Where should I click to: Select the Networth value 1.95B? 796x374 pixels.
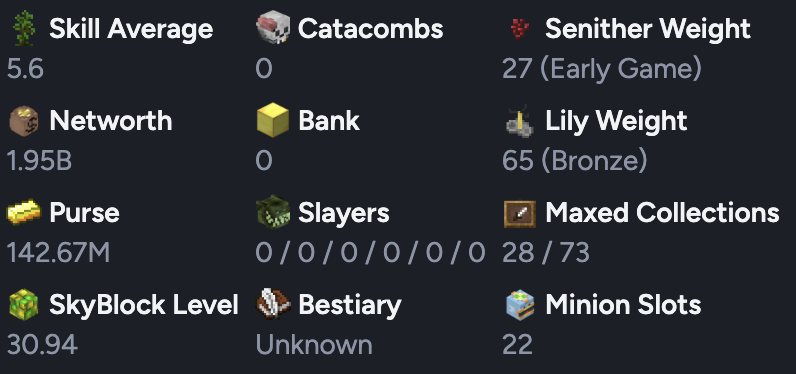tap(39, 161)
